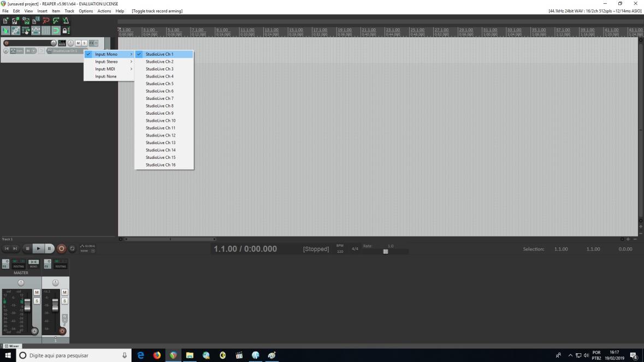Select StudioLive Ch 1 input

point(164,54)
